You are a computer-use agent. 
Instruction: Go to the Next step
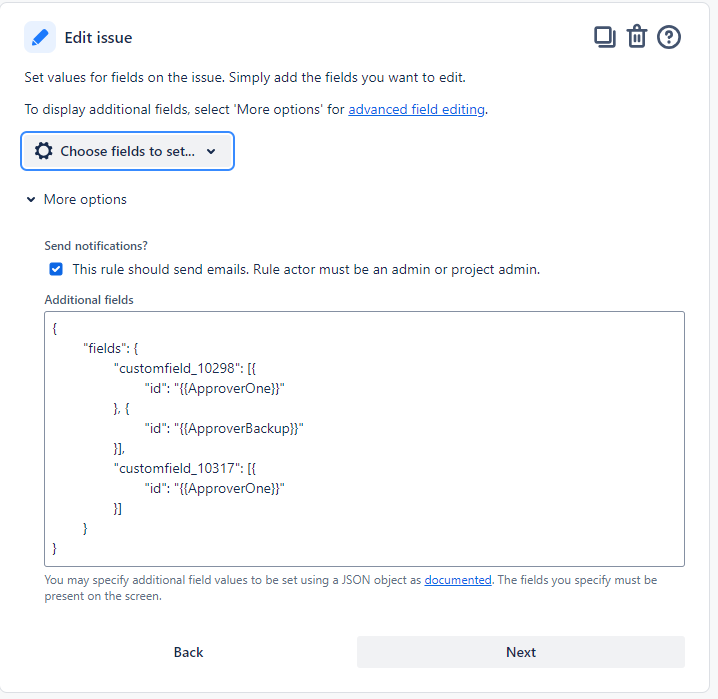coord(521,652)
